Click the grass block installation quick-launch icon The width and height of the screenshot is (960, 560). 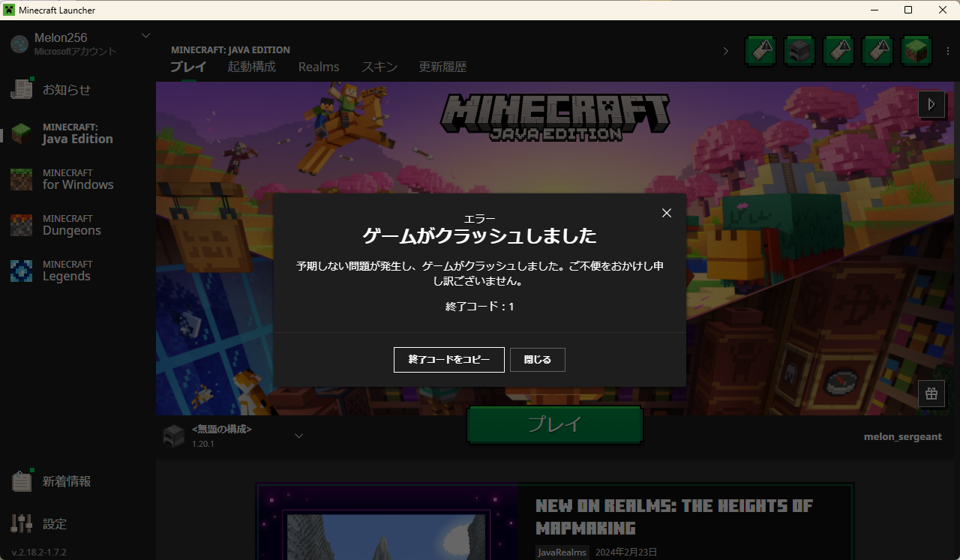[x=916, y=51]
